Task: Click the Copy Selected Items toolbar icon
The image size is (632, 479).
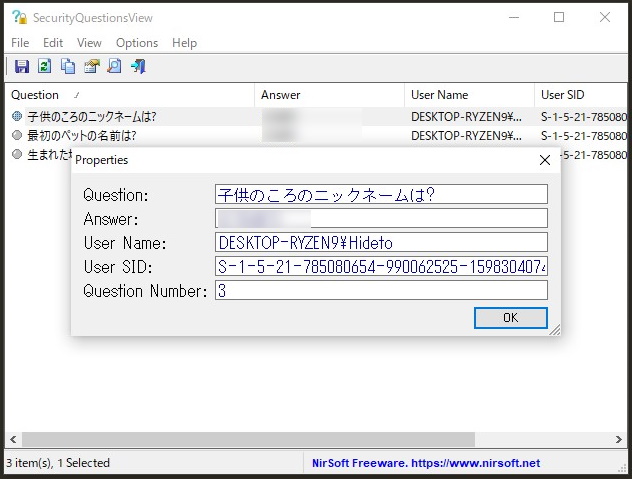Action: pyautogui.click(x=68, y=66)
